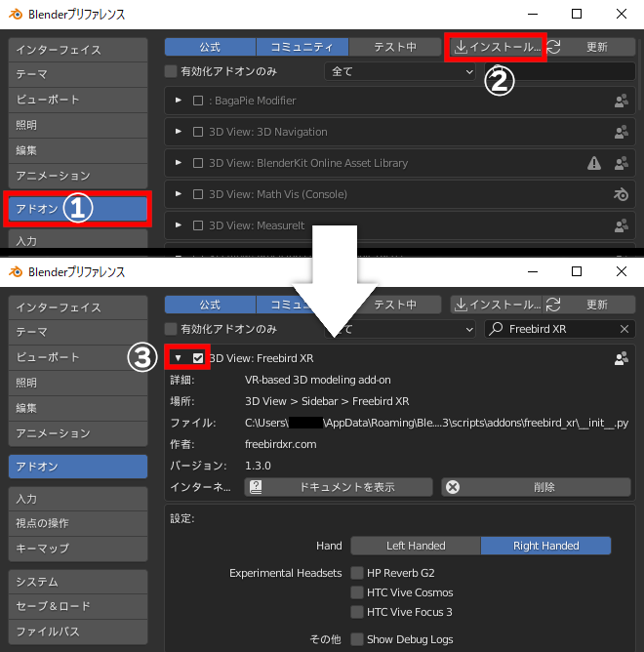The height and width of the screenshot is (652, 644).
Task: Click the Freebird XR search field text
Action: click(x=538, y=329)
